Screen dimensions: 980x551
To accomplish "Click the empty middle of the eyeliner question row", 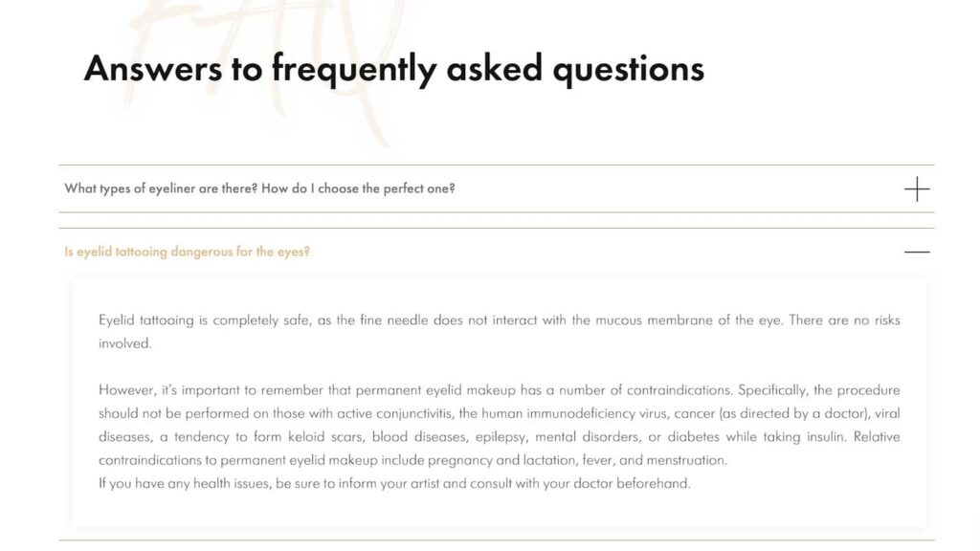I will pyautogui.click(x=670, y=188).
